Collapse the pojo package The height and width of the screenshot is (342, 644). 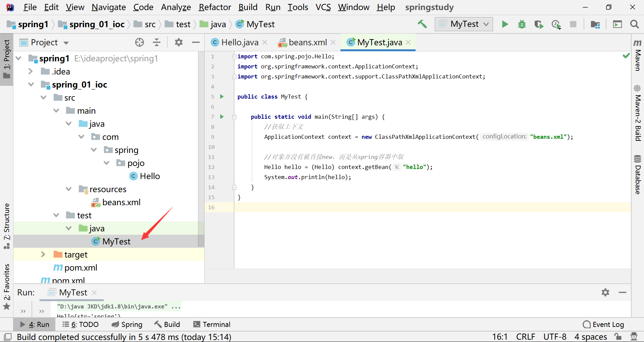[x=107, y=163]
